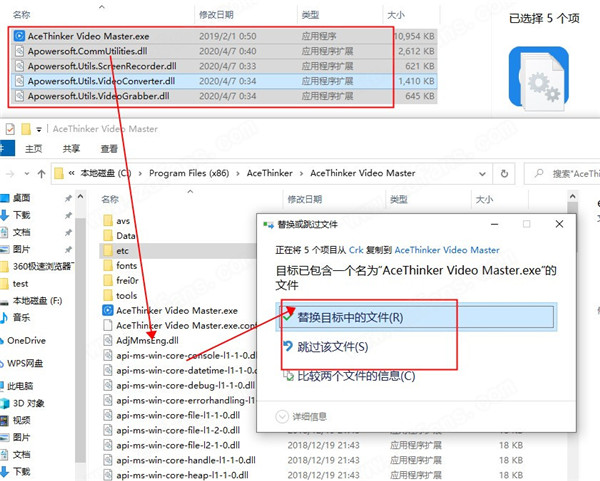Click the selected-file preview icon in the details pane
Image resolution: width=600 pixels, height=481 pixels.
(x=538, y=79)
